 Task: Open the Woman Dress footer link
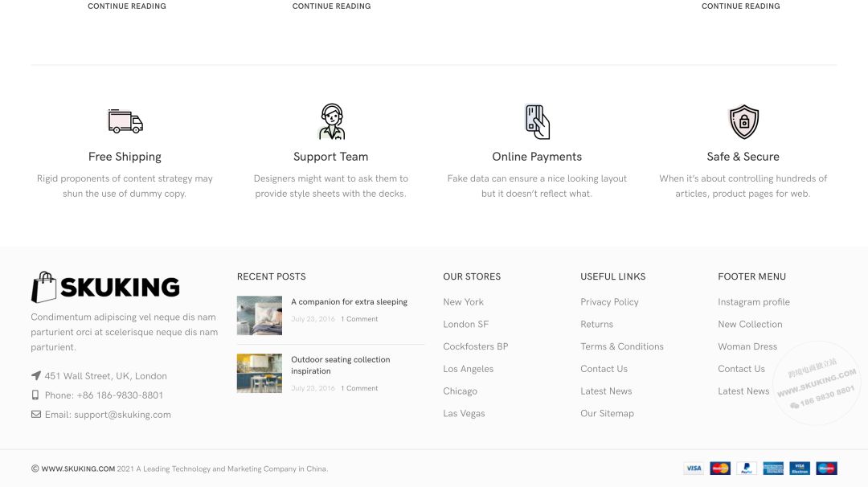click(x=747, y=346)
